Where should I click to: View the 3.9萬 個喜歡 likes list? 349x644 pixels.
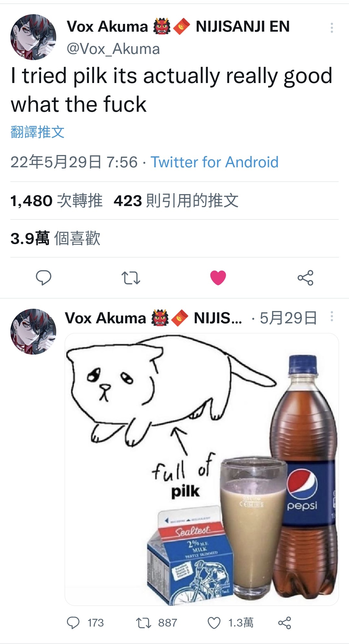coord(55,238)
